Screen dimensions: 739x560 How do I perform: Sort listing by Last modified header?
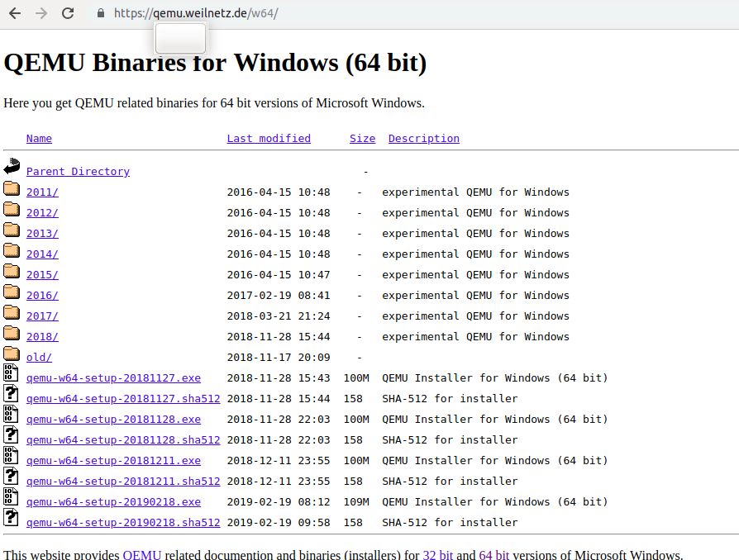click(269, 139)
